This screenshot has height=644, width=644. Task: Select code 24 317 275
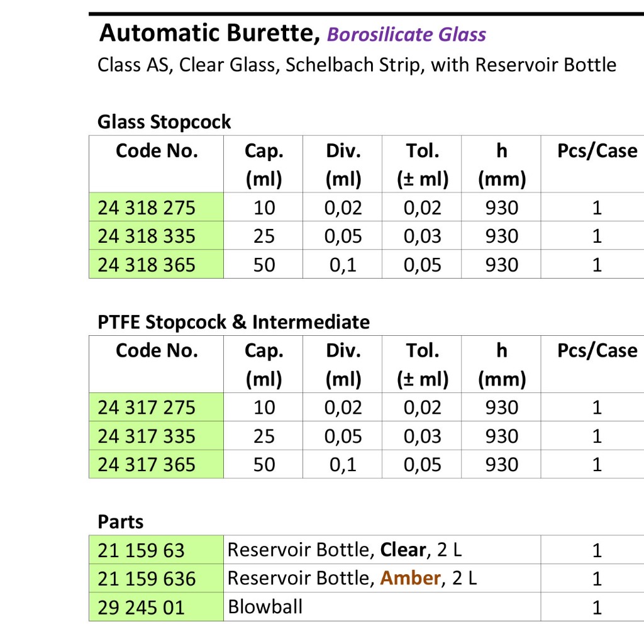[147, 408]
